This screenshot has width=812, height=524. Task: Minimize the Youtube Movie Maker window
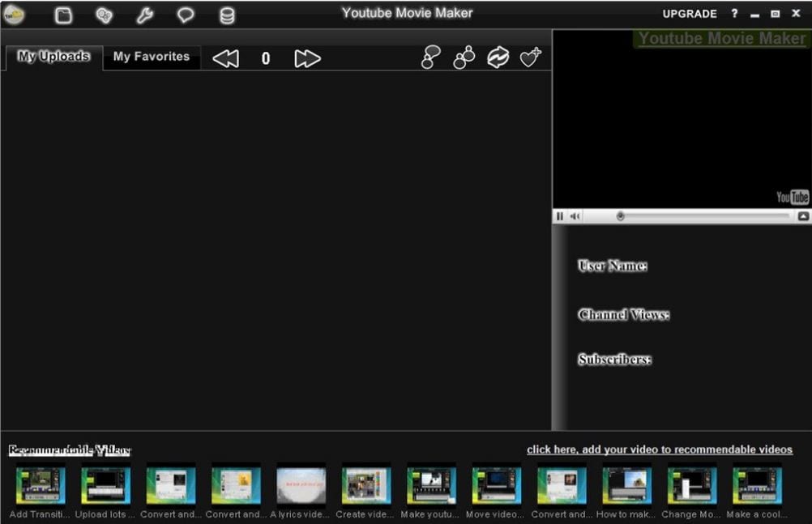pos(755,15)
